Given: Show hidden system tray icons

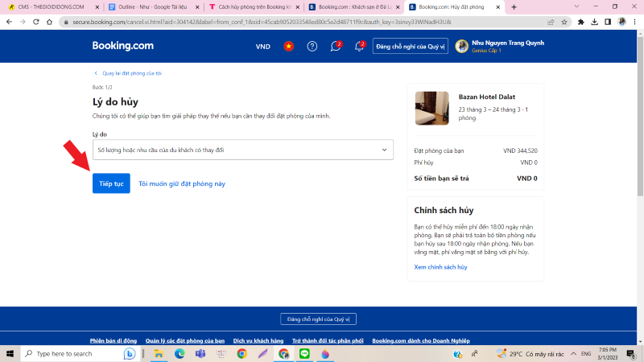Looking at the screenshot, I should [x=573, y=353].
